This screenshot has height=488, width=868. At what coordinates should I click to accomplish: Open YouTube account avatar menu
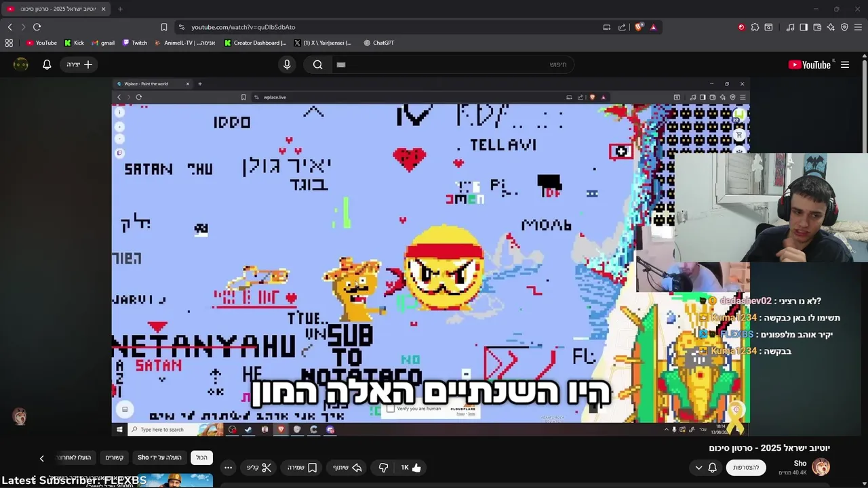[21, 64]
